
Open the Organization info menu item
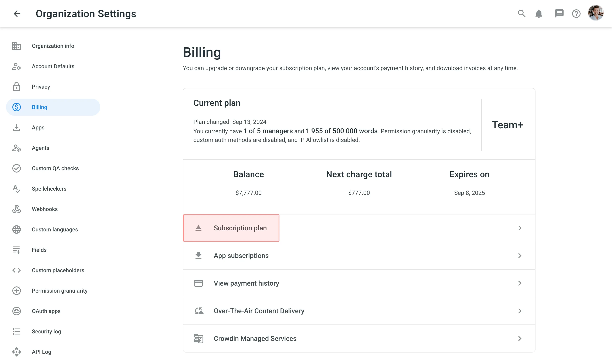[53, 46]
